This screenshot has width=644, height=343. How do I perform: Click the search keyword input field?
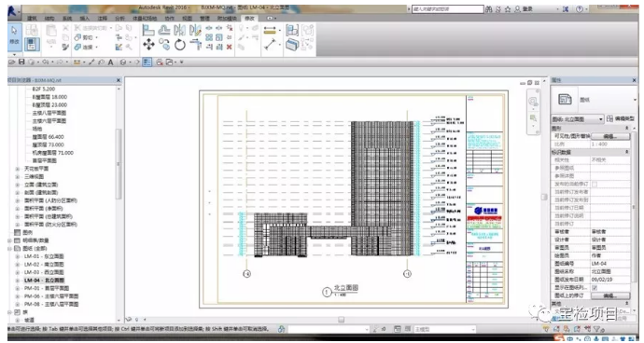[x=448, y=9]
